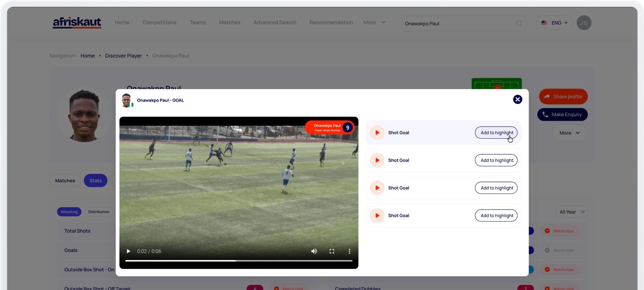Switch to the Matches tab
This screenshot has height=290, width=644.
tap(65, 180)
